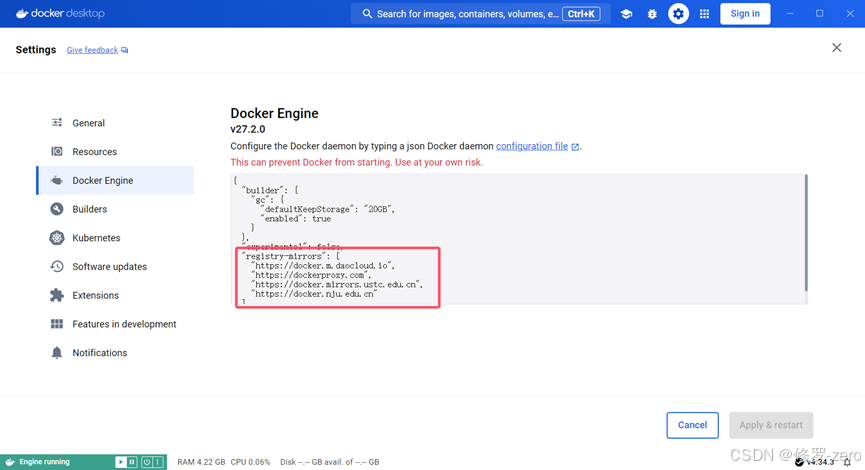Click the JSON editor vertical scrollbar
Screen dimensions: 865x470
(x=805, y=233)
